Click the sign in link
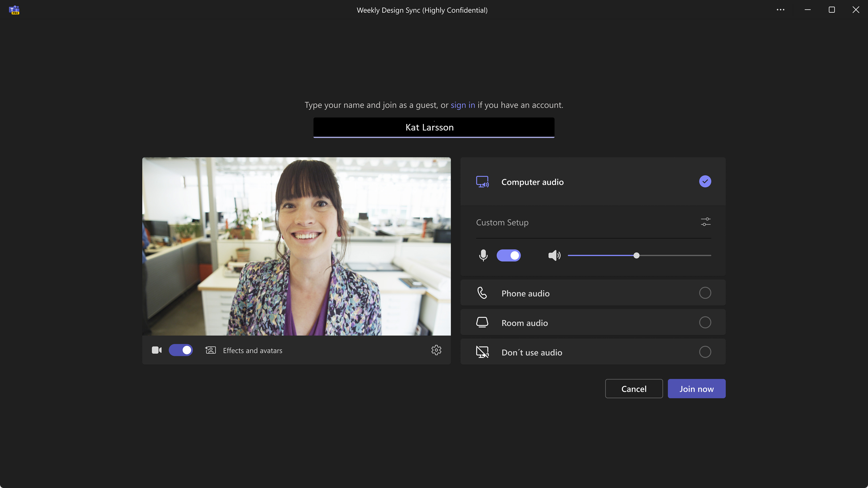 (x=463, y=105)
